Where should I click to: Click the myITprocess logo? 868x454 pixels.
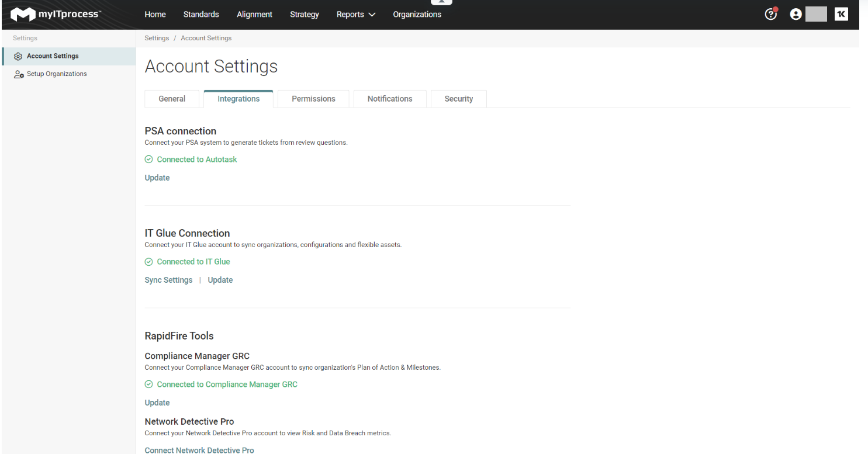tap(56, 15)
